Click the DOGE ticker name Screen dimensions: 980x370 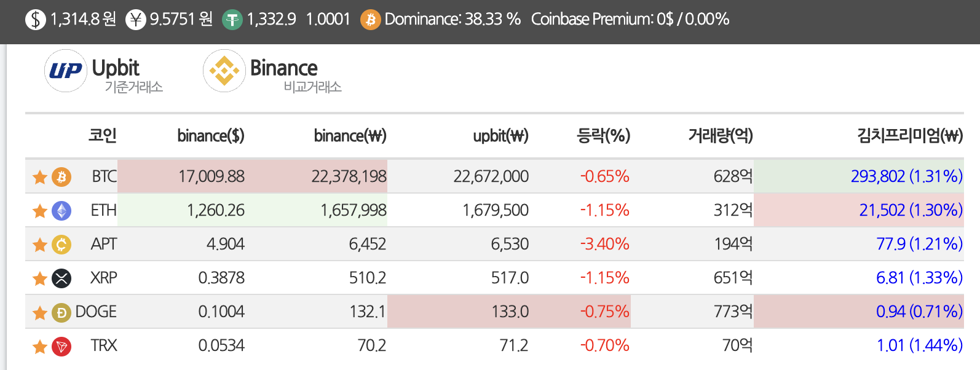[96, 312]
